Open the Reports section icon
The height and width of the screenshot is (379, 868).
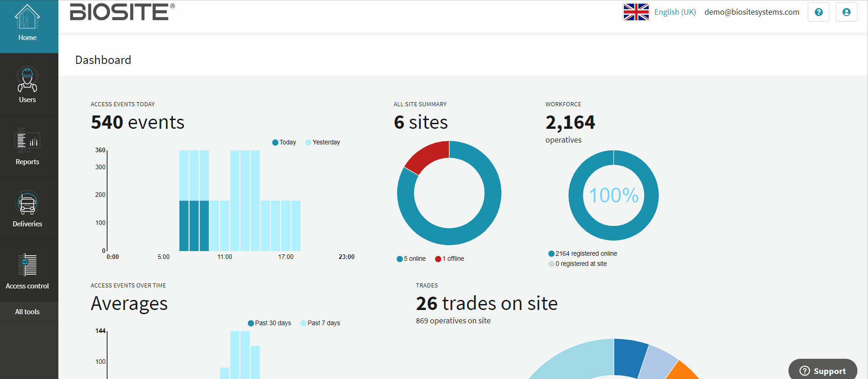[28, 141]
